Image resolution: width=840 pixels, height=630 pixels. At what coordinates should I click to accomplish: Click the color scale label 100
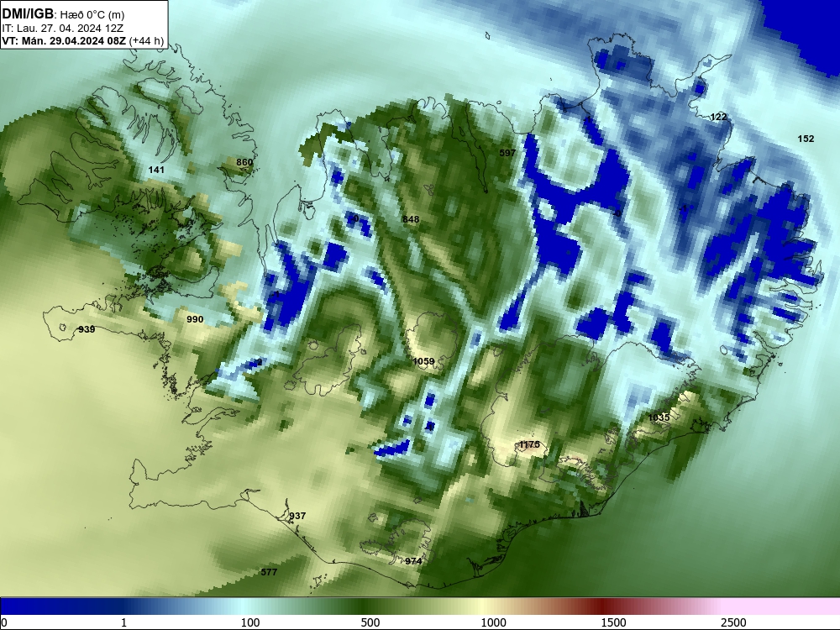(x=250, y=622)
